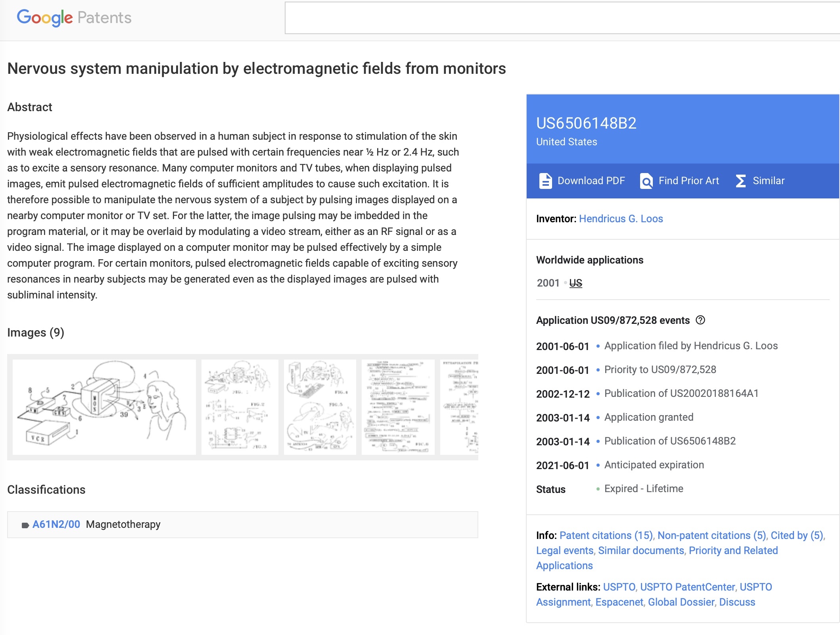Open the flowchart diagram thumbnail

coord(398,407)
